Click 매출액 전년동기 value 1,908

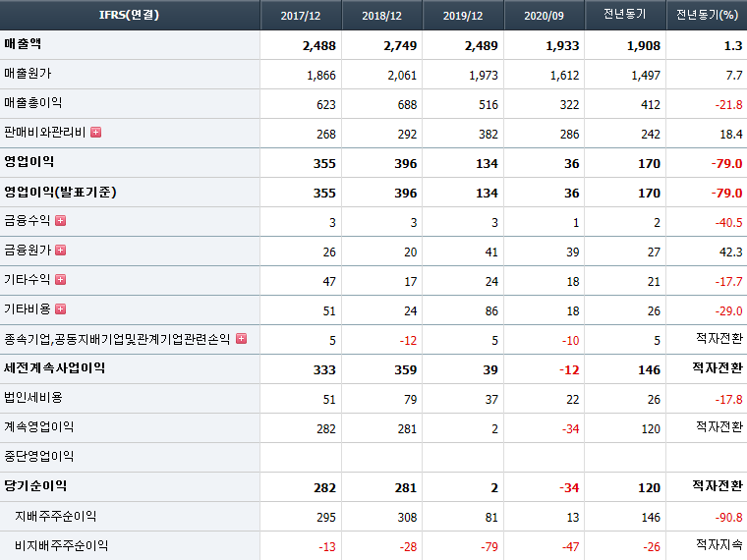tap(644, 46)
